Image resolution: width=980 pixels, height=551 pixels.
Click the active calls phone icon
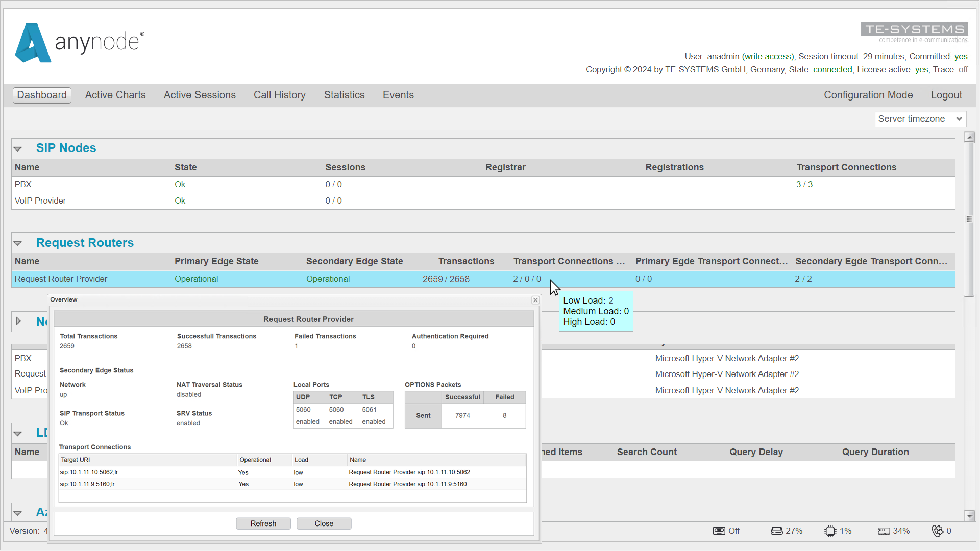[938, 531]
